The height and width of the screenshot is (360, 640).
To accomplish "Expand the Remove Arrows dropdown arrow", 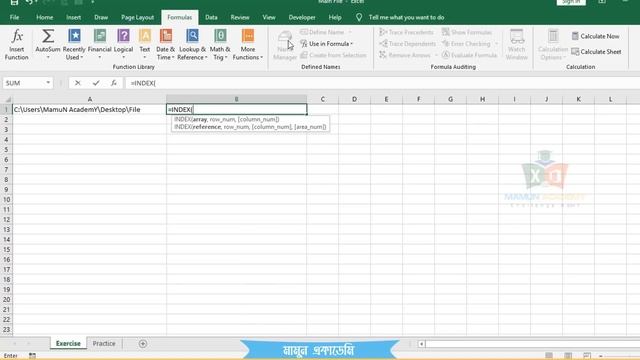I will point(436,55).
